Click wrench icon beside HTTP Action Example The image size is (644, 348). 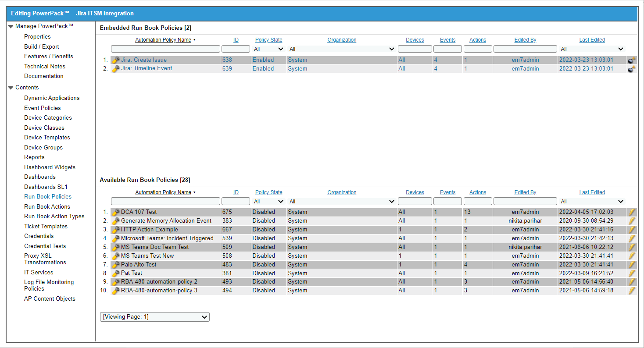pos(116,230)
